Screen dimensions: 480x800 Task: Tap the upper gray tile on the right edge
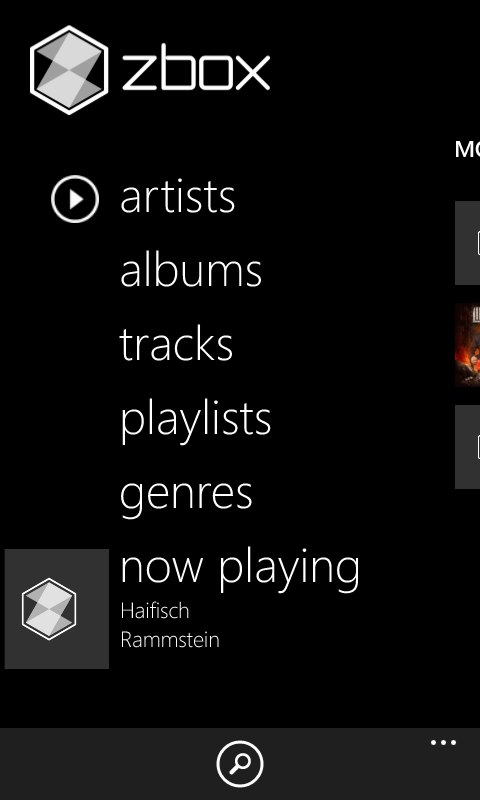point(467,243)
